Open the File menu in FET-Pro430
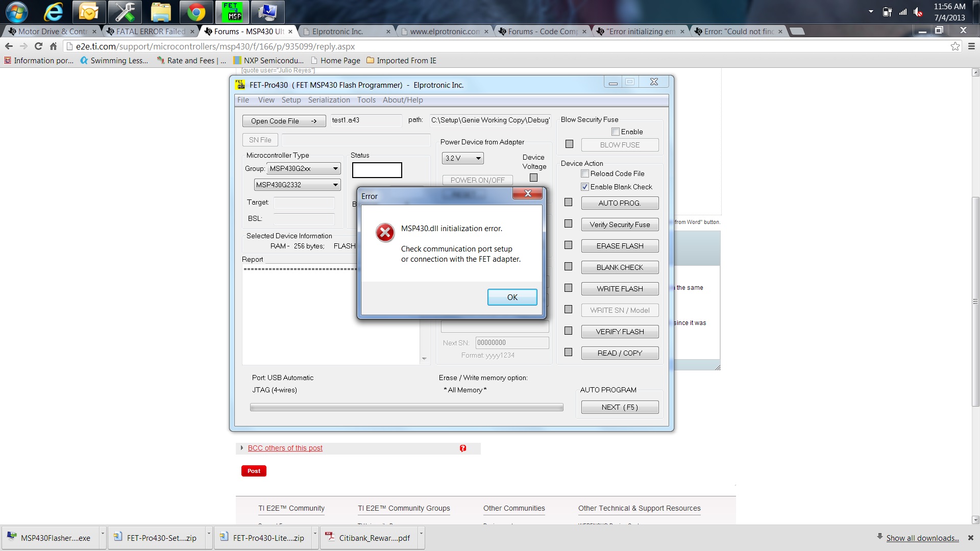This screenshot has width=980, height=551. point(243,100)
